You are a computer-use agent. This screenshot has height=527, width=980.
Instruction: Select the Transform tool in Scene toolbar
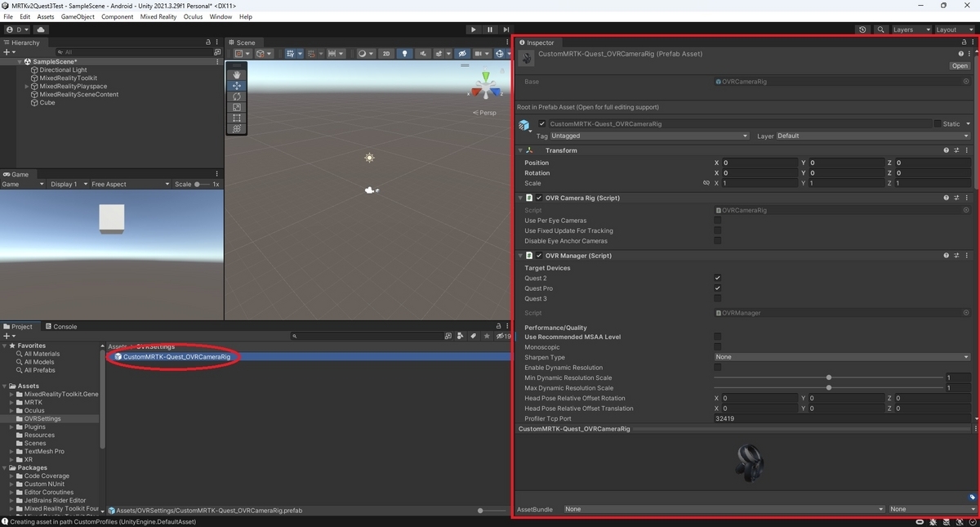pos(237,128)
